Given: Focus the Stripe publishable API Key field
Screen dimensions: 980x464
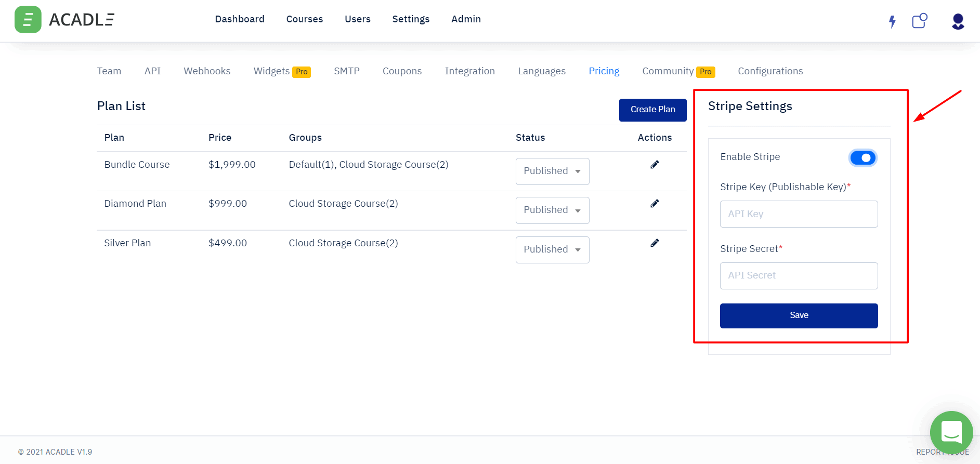Looking at the screenshot, I should pyautogui.click(x=799, y=214).
